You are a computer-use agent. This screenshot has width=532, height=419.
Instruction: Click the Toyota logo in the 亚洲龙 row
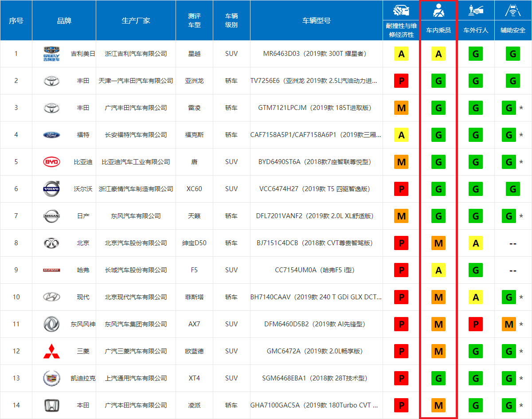click(x=51, y=81)
